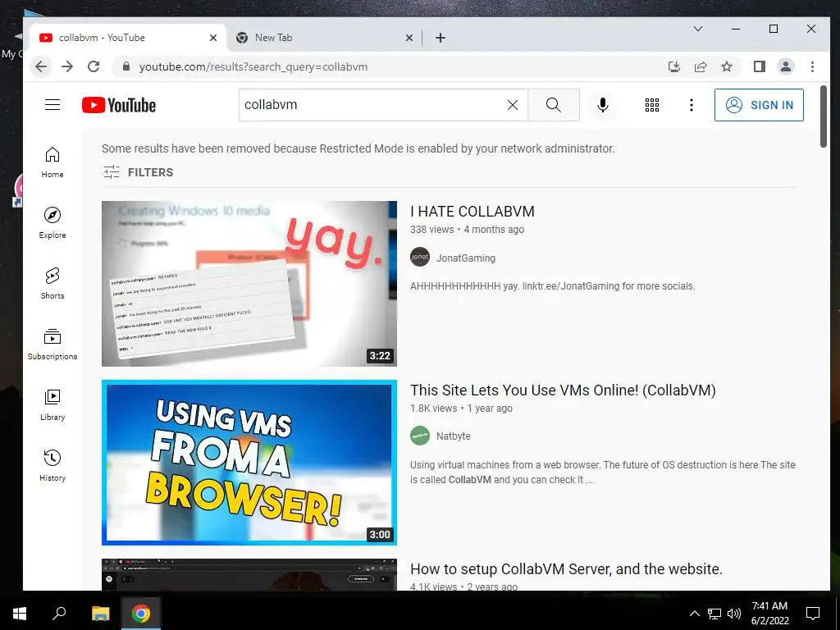Click How to setup CollabVM Server title

(x=566, y=569)
